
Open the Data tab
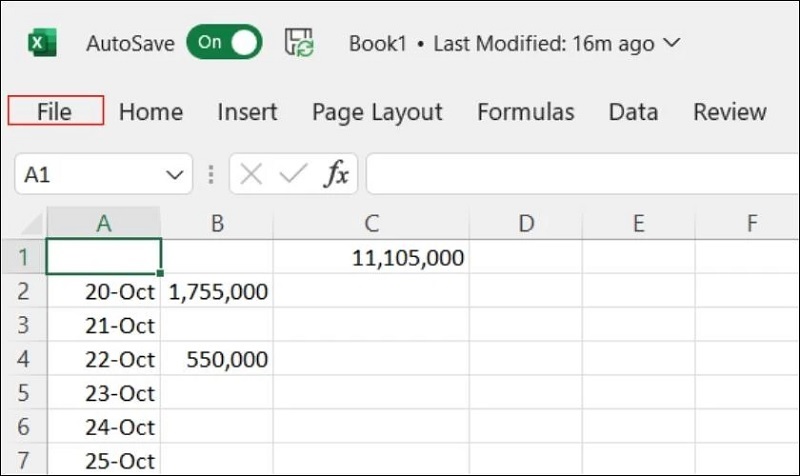click(x=633, y=111)
